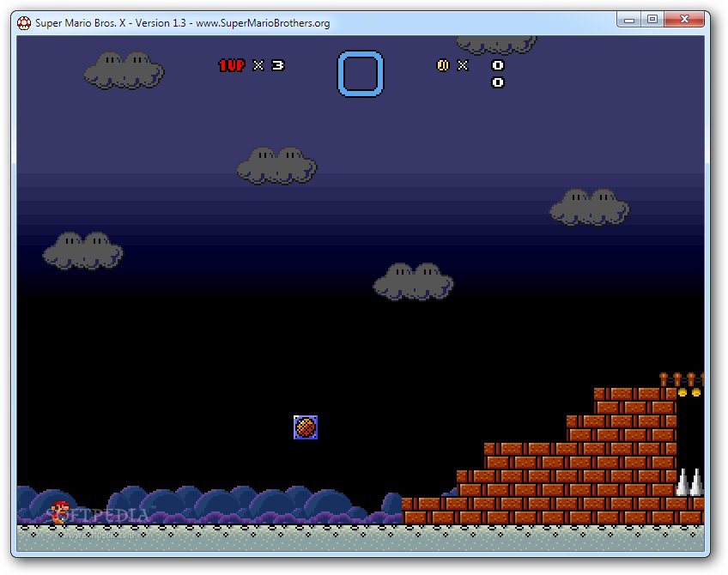Click the Mario character sprite
Image resolution: width=728 pixels, height=575 pixels.
point(60,511)
